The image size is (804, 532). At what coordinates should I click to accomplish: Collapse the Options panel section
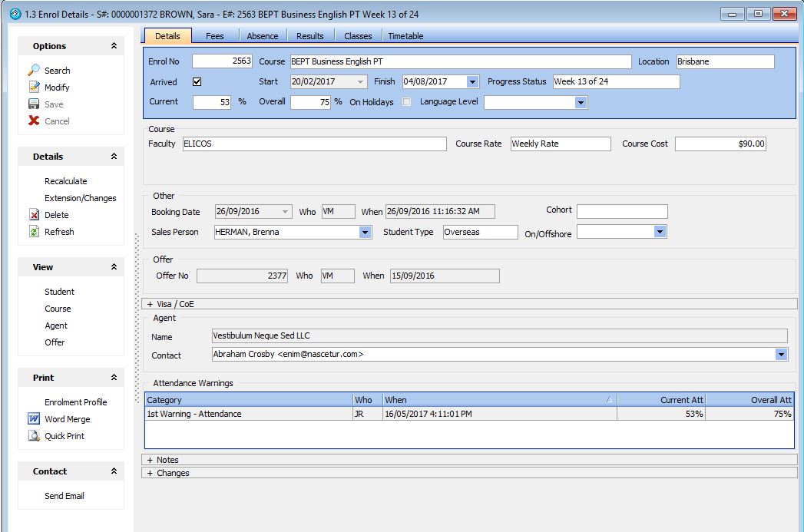pyautogui.click(x=114, y=46)
